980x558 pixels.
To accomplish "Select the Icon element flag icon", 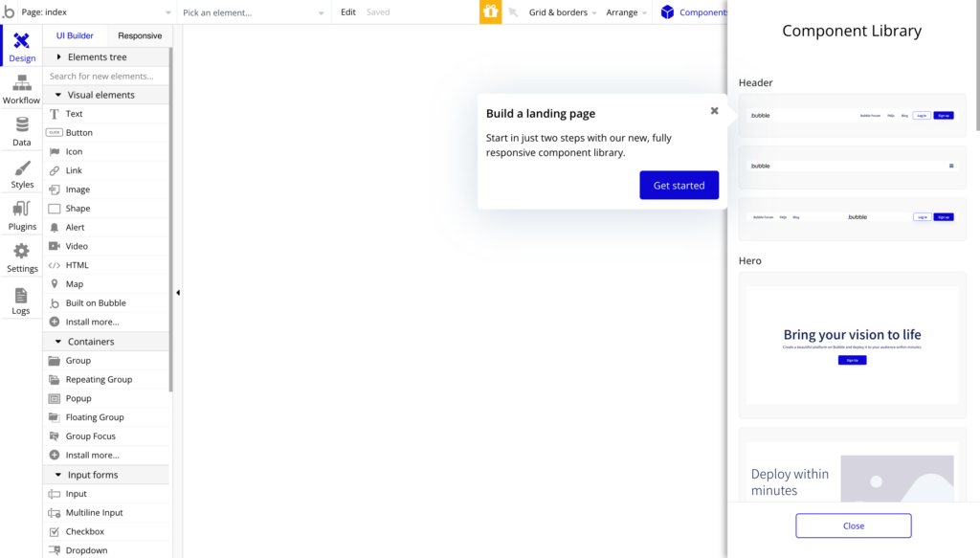I will pyautogui.click(x=55, y=152).
